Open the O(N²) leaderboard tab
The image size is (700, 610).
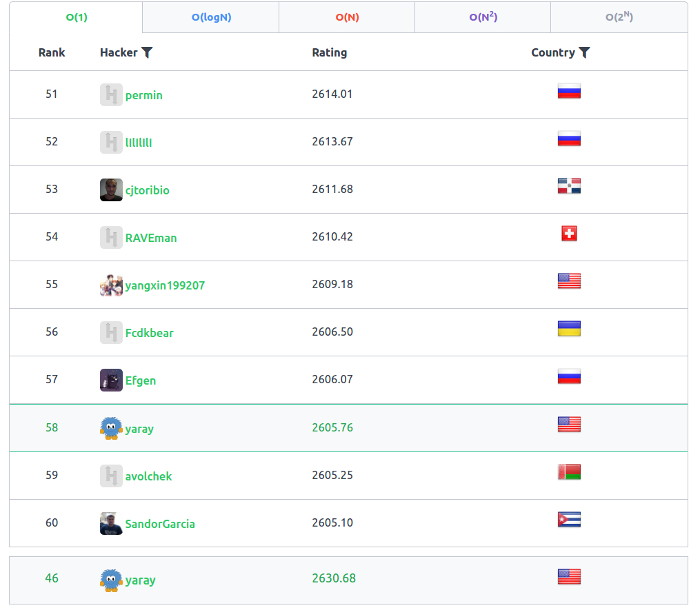tap(483, 17)
